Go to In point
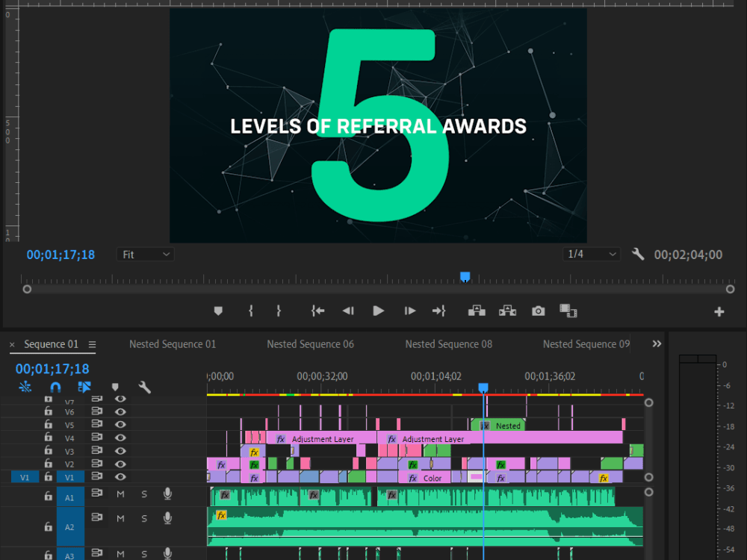This screenshot has height=560, width=747. pyautogui.click(x=317, y=311)
